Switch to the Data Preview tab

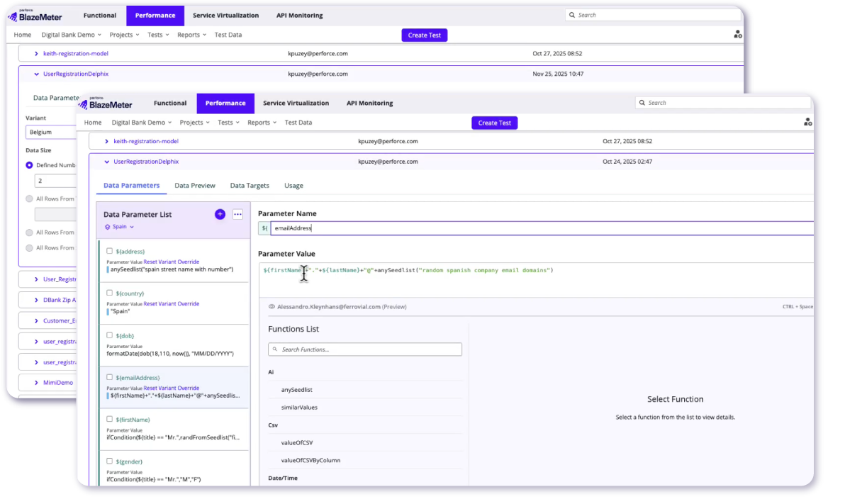click(x=195, y=186)
